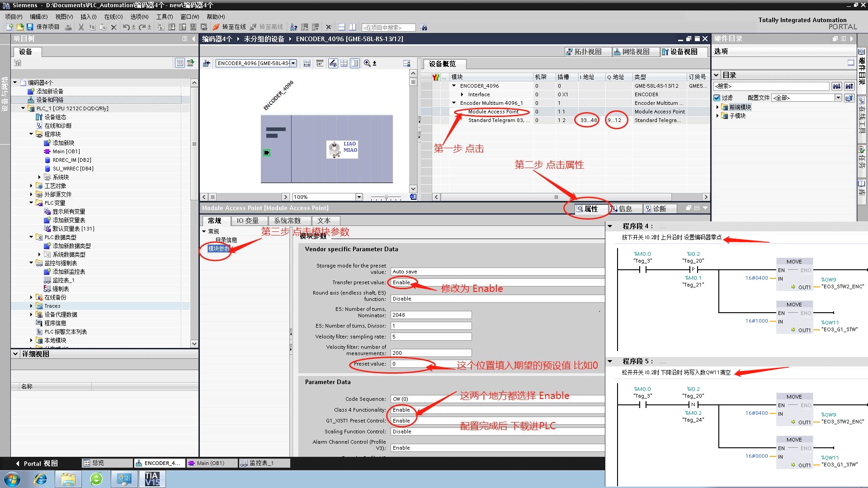Open Internet Explorer from taskbar

(41, 479)
